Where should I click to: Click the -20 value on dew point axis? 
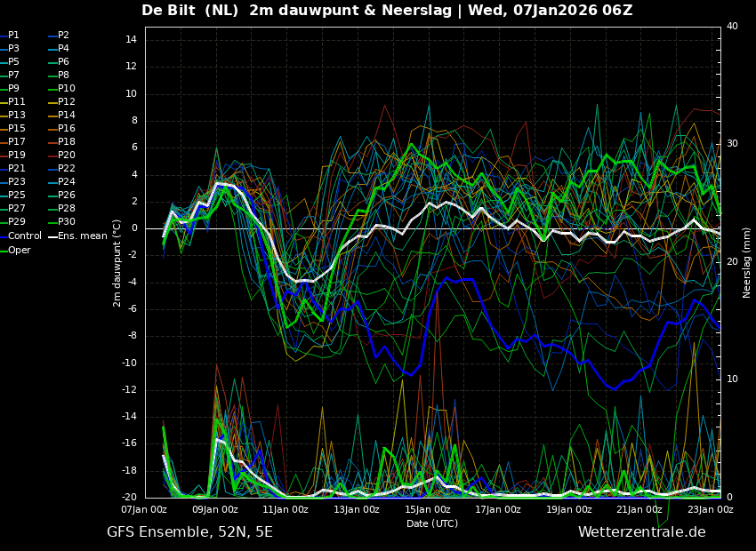point(130,497)
